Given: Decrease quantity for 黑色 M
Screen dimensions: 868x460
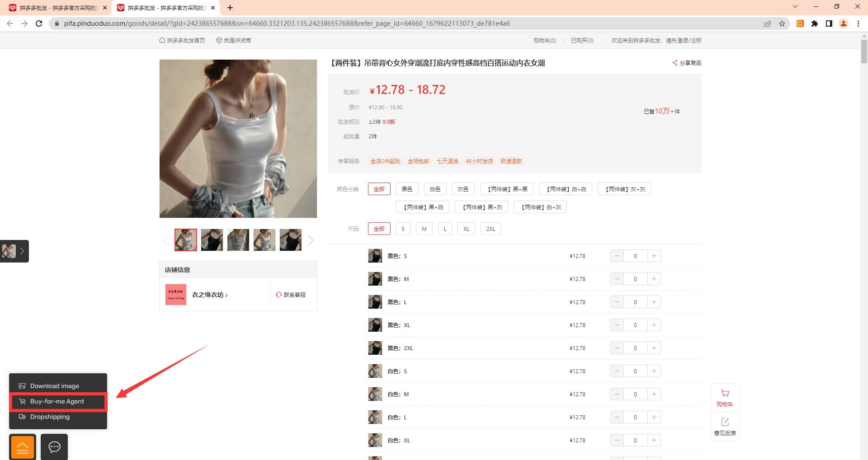Looking at the screenshot, I should click(617, 279).
